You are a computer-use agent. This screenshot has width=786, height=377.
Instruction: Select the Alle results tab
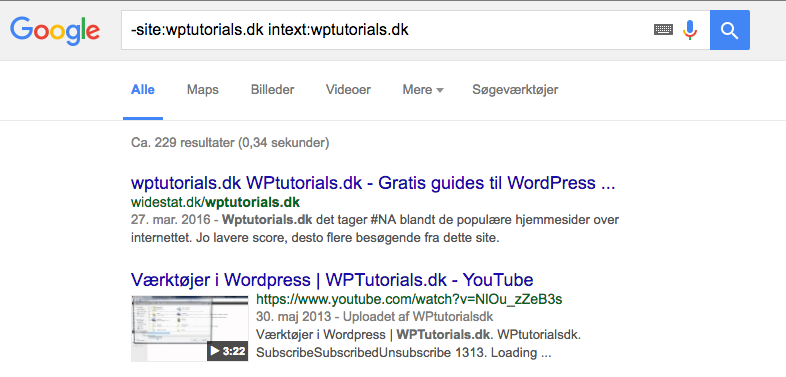point(143,90)
